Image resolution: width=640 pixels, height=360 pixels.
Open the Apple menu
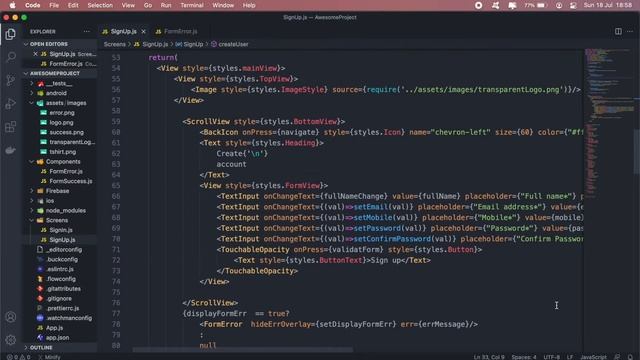click(x=12, y=5)
